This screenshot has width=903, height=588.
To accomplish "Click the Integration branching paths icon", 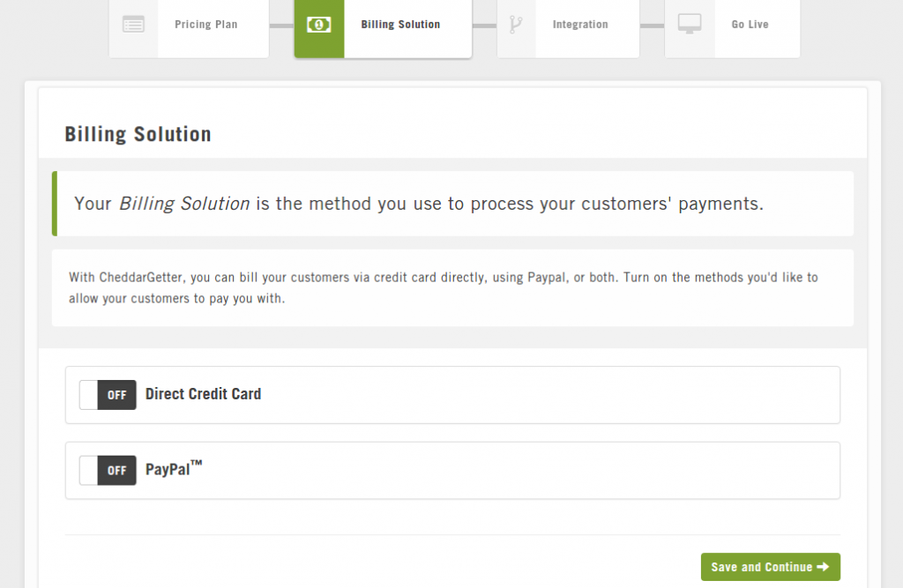I will [x=516, y=25].
